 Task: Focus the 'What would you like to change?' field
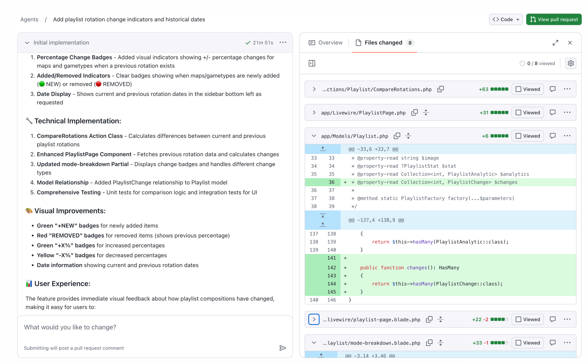(155, 327)
